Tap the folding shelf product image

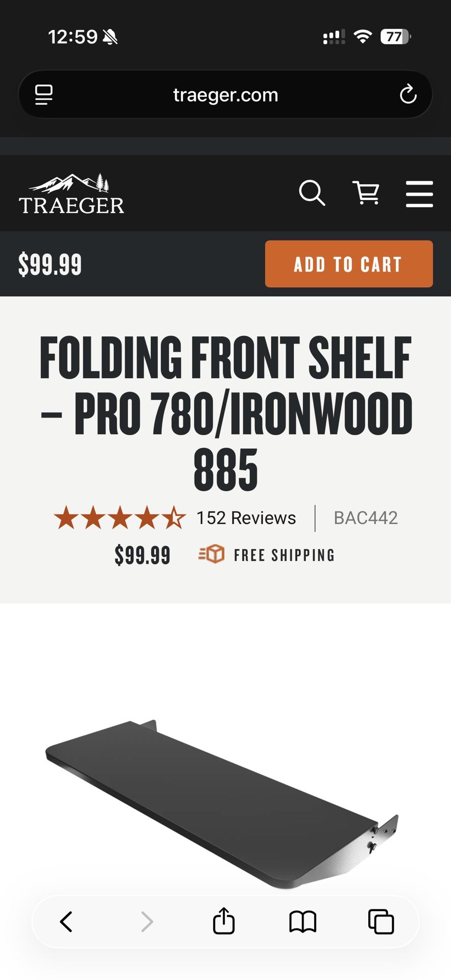pyautogui.click(x=223, y=801)
